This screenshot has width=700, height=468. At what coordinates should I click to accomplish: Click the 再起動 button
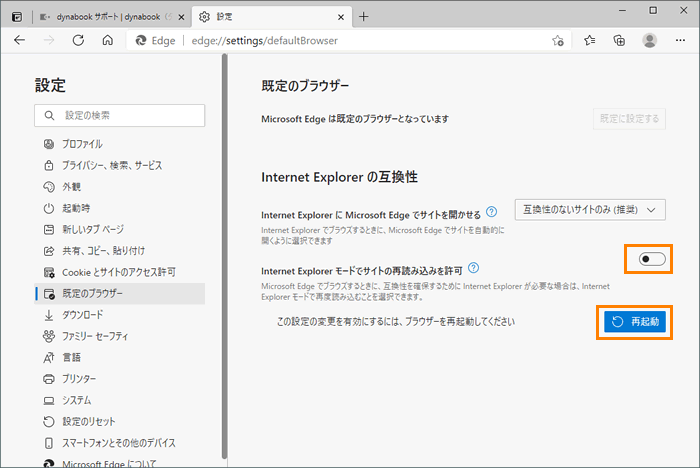click(x=634, y=322)
